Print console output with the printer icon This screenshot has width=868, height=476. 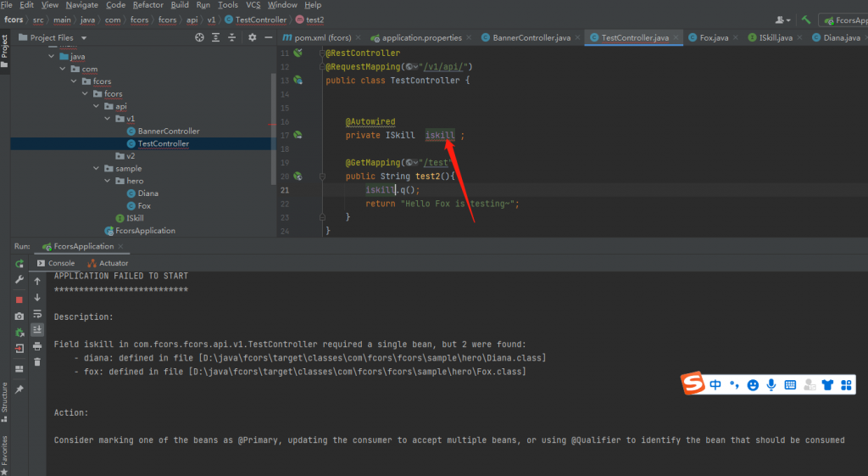coord(37,346)
